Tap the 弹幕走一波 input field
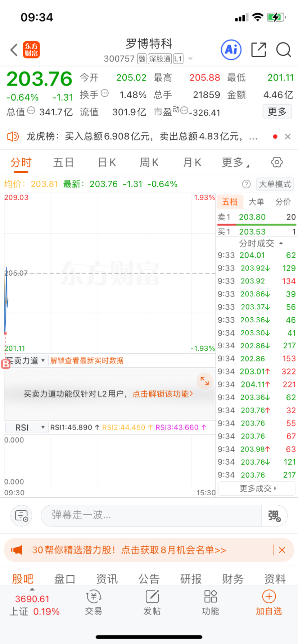The image size is (298, 644). tap(151, 516)
